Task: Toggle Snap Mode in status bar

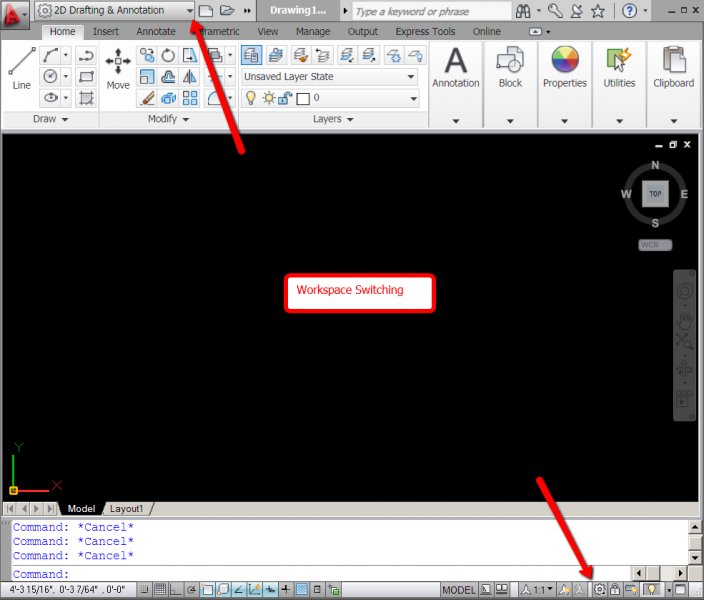Action: click(145, 589)
